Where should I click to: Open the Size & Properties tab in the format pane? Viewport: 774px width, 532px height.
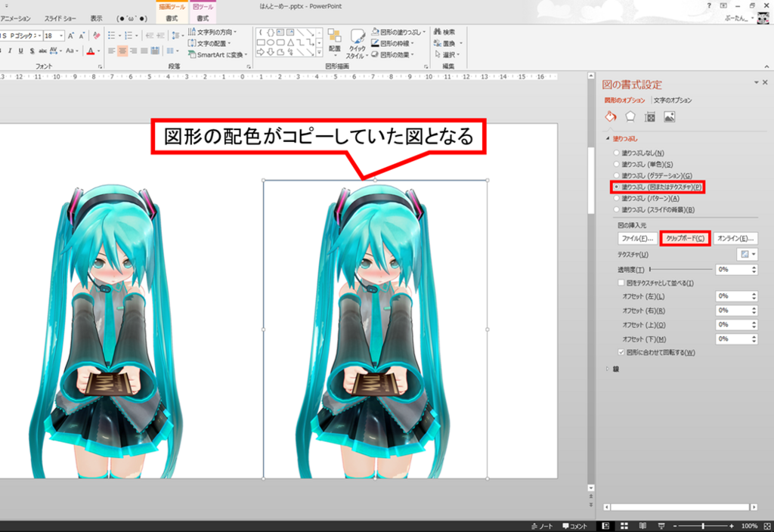[650, 117]
